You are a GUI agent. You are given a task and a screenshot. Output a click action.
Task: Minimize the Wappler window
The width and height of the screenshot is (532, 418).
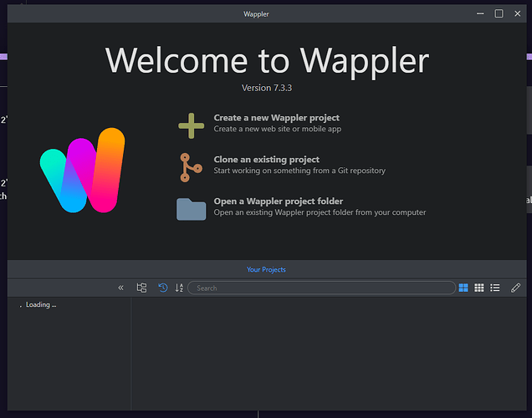click(481, 13)
